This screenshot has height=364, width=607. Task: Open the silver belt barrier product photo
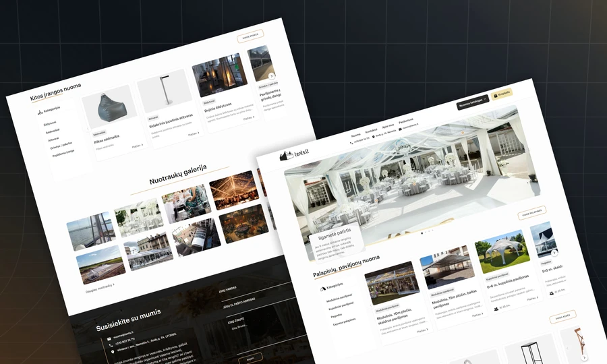coord(165,91)
